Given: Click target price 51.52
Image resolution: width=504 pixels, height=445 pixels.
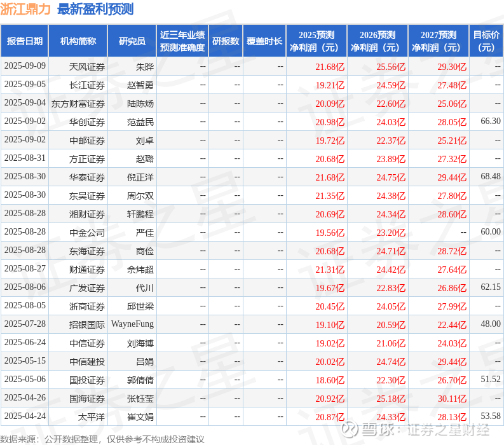Looking at the screenshot, I should pos(491,379).
